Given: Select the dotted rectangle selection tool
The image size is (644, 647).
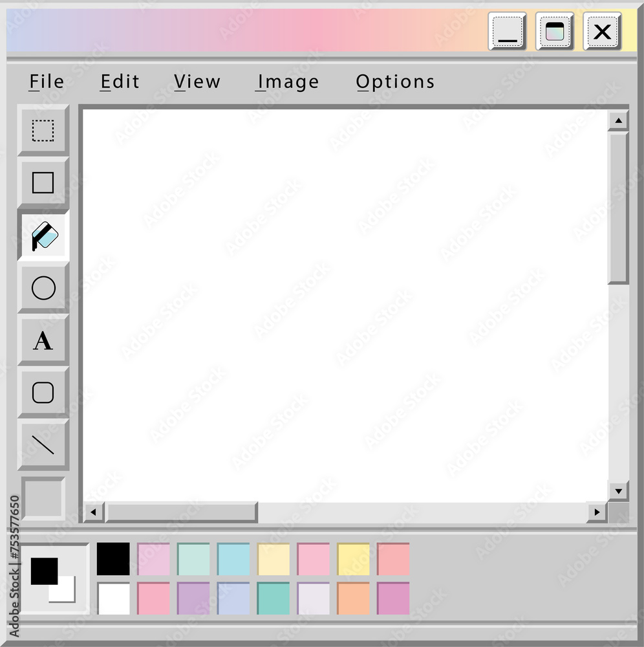Looking at the screenshot, I should click(43, 131).
